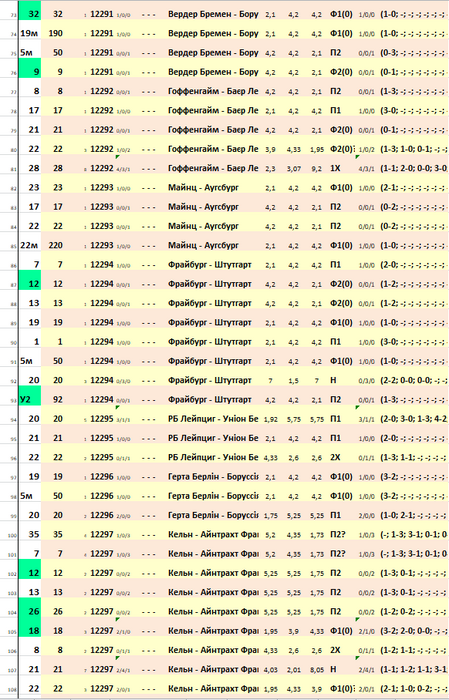Click 2Х cell in row 106
The image size is (449, 700).
coord(335,650)
